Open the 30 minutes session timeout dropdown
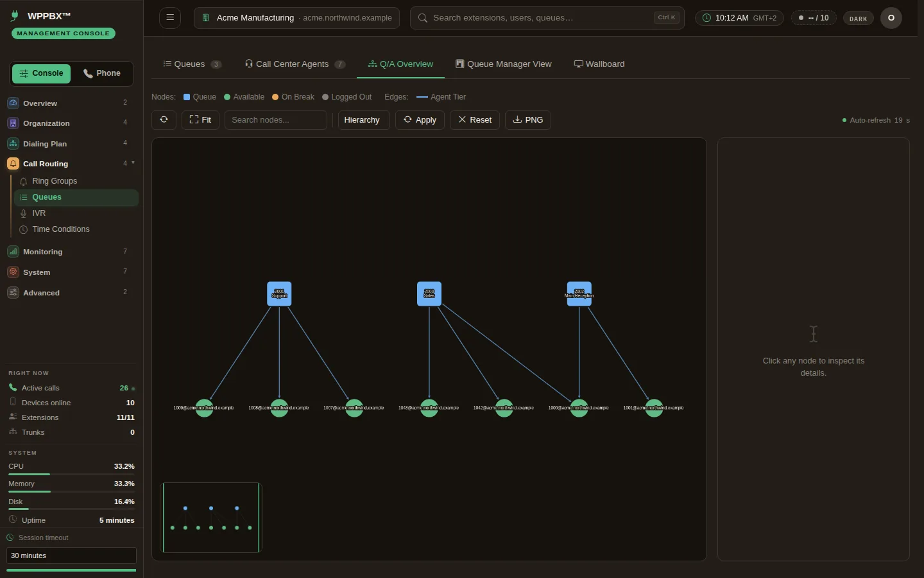 point(71,556)
